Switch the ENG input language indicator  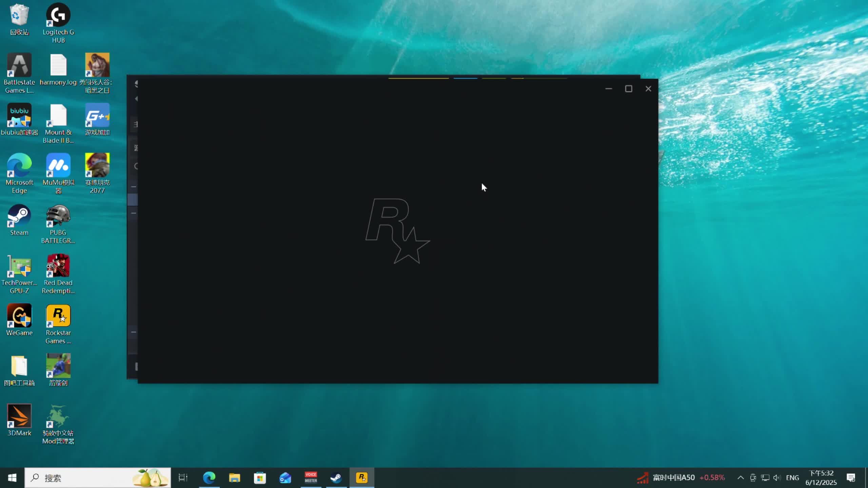click(792, 478)
